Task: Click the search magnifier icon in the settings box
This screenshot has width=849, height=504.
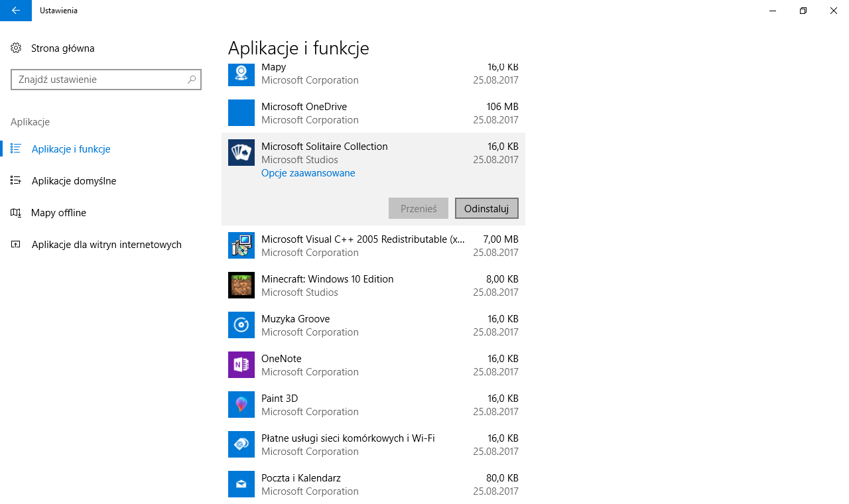Action: pyautogui.click(x=192, y=80)
